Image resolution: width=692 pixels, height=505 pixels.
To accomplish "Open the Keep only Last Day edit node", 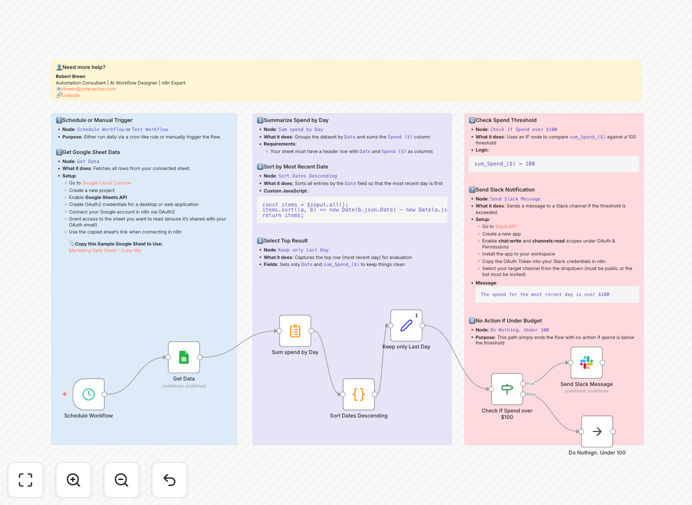I will click(x=406, y=325).
